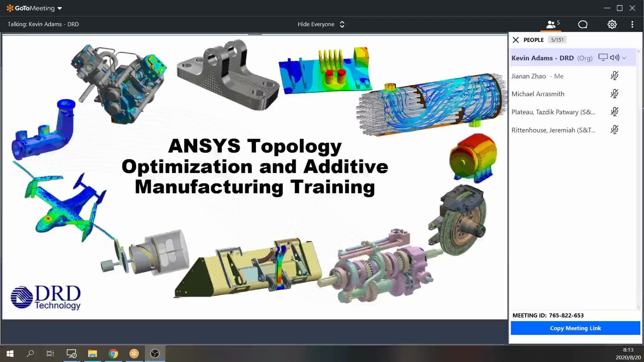Unmute Rittenhouse, Jeremiah's microphone

pyautogui.click(x=614, y=130)
